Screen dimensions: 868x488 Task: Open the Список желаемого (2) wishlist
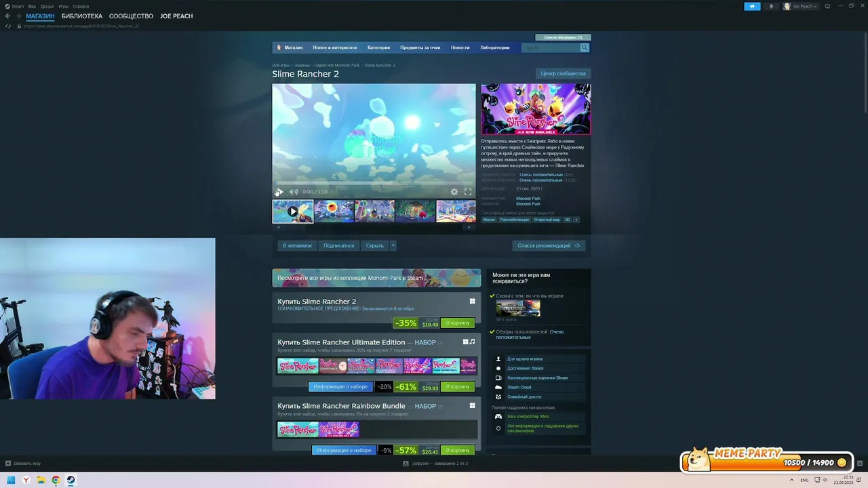(x=563, y=37)
